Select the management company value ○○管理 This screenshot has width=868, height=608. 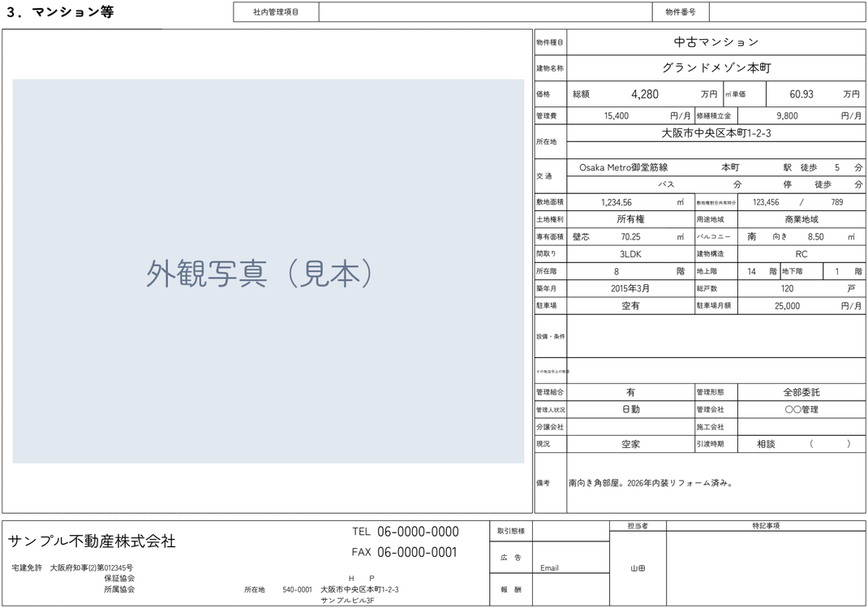[801, 410]
